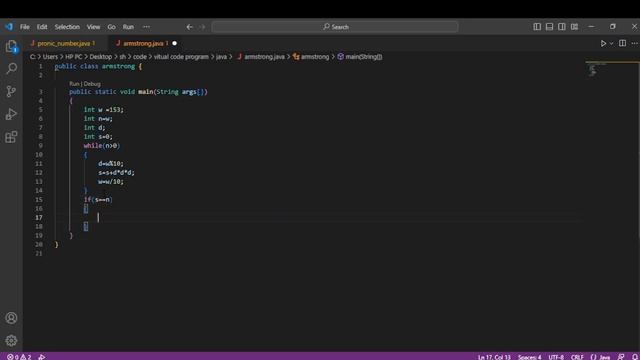Click CRLF end of line selector
Screen dimensions: 640x360
click(x=577, y=357)
